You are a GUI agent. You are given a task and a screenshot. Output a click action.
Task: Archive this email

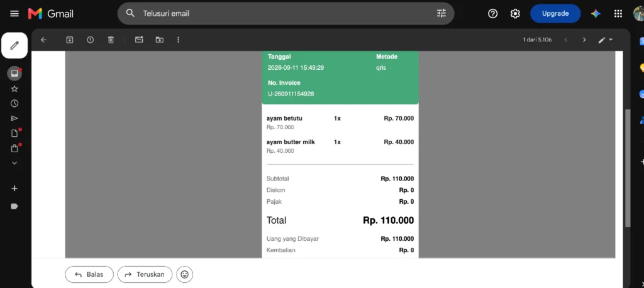click(x=70, y=40)
